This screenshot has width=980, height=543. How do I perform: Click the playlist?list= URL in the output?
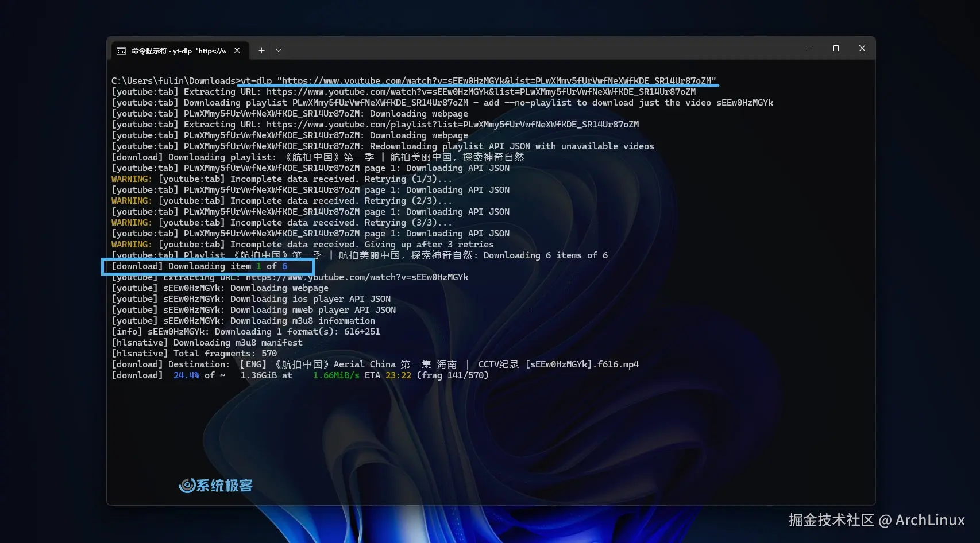click(x=453, y=125)
